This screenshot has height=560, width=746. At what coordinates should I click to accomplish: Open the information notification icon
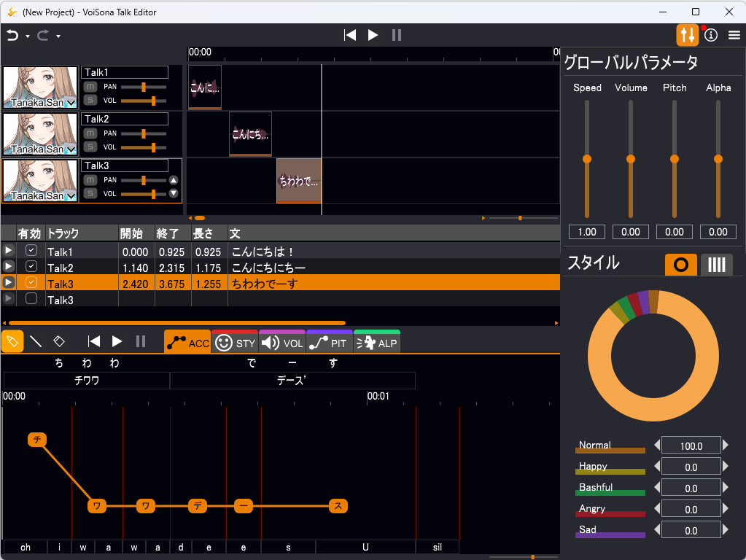711,35
